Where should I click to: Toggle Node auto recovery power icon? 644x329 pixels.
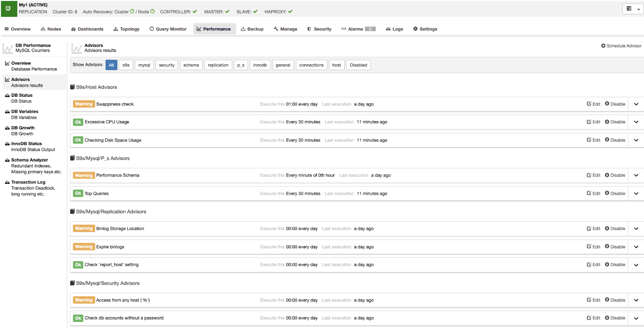click(152, 11)
